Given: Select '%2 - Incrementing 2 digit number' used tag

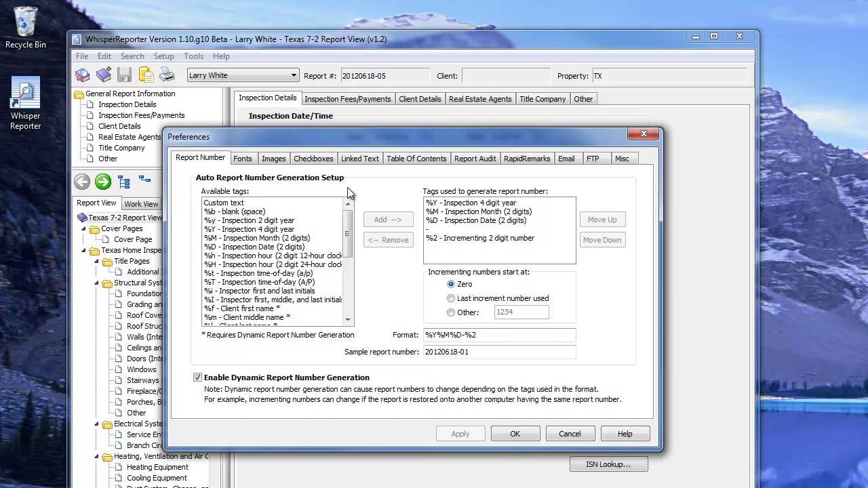Looking at the screenshot, I should coord(480,238).
